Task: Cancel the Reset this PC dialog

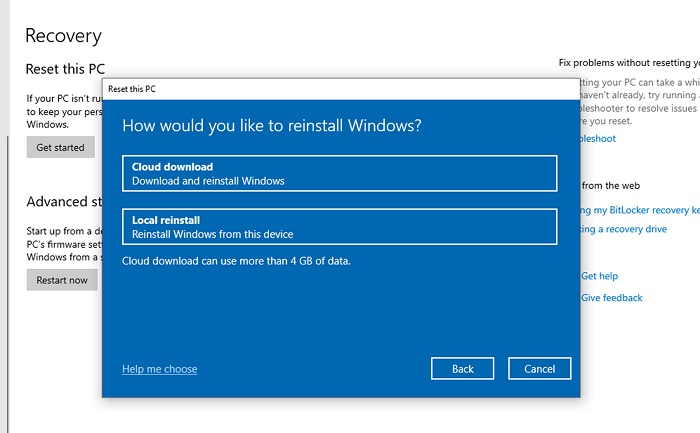Action: coord(539,369)
